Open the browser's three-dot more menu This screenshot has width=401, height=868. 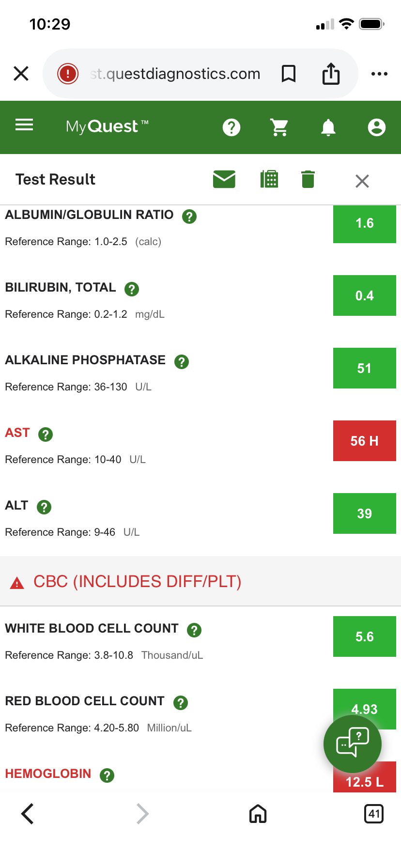[379, 74]
